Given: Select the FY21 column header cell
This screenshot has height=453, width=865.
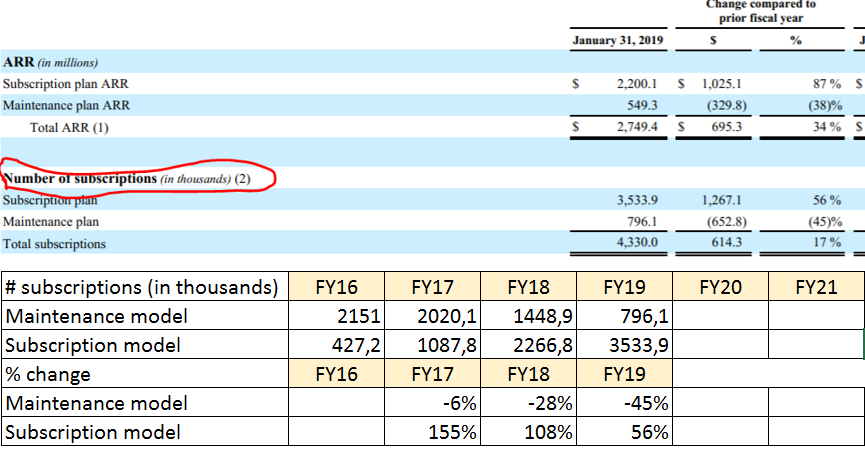Looking at the screenshot, I should [x=814, y=287].
